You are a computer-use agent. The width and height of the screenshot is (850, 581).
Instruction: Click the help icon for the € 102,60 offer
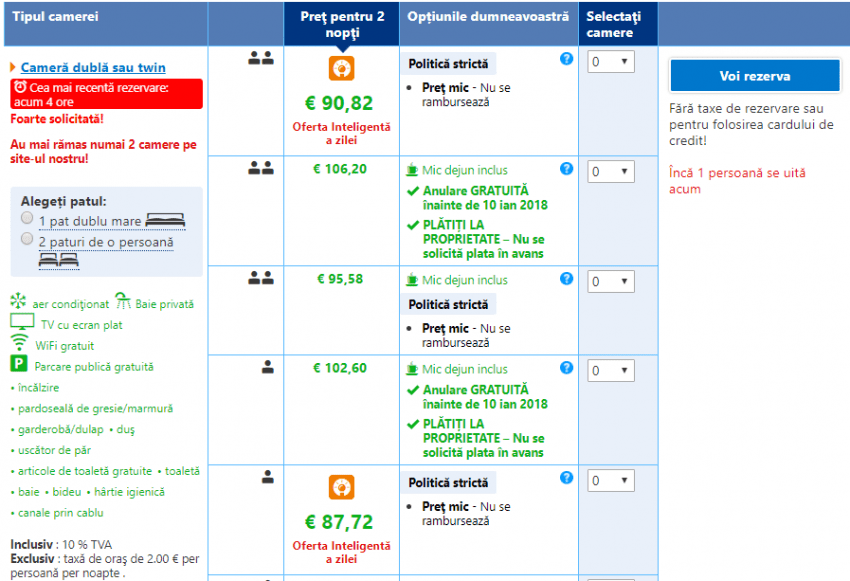click(x=566, y=368)
